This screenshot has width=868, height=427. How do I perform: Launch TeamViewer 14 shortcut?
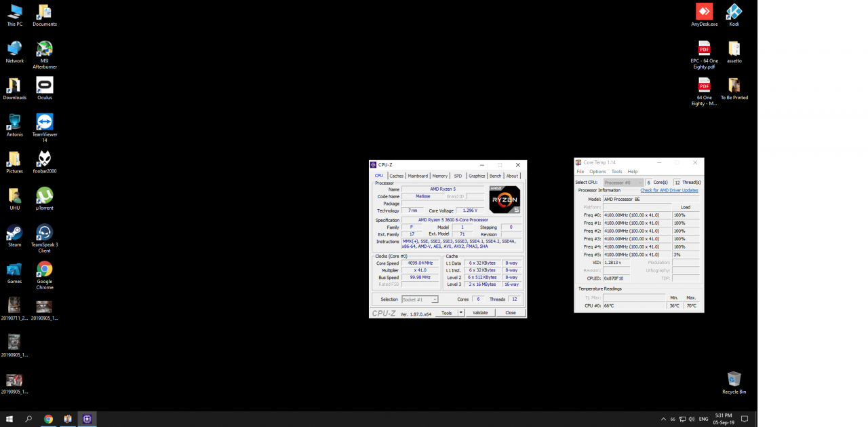coord(45,128)
